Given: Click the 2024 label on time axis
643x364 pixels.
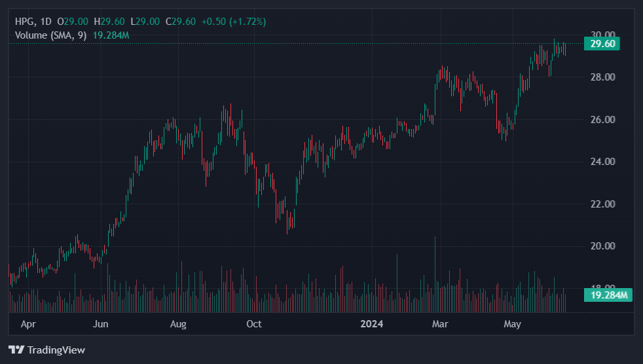Looking at the screenshot, I should (371, 324).
